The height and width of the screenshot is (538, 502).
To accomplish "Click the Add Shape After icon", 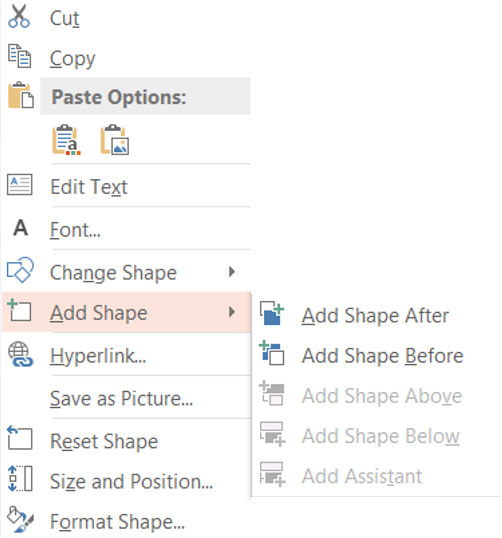I will click(272, 313).
